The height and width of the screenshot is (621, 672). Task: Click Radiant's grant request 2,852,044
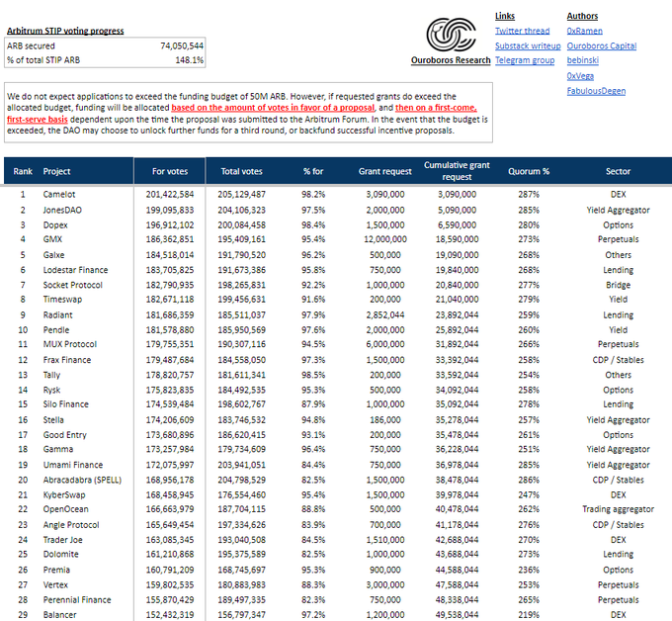tap(385, 315)
